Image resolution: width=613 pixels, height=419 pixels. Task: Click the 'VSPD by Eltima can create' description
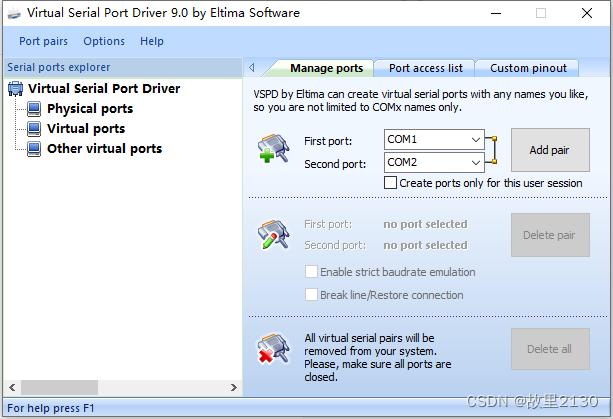[x=421, y=100]
